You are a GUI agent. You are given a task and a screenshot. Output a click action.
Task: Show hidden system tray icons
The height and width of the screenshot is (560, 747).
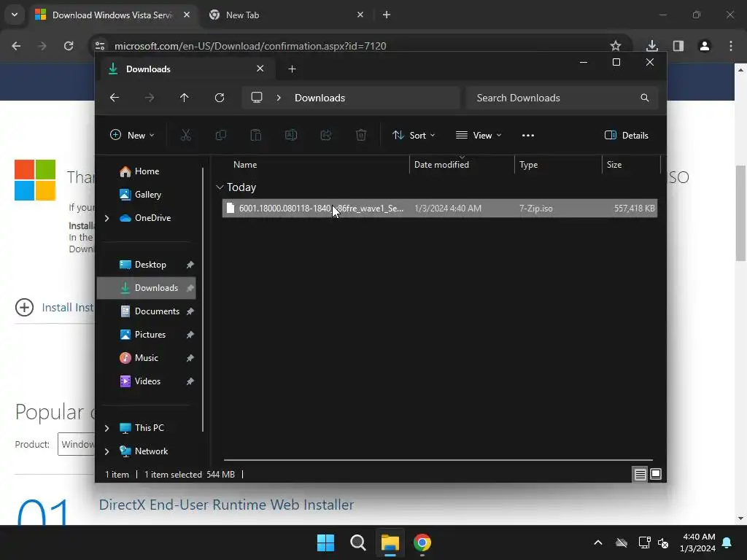tap(598, 542)
